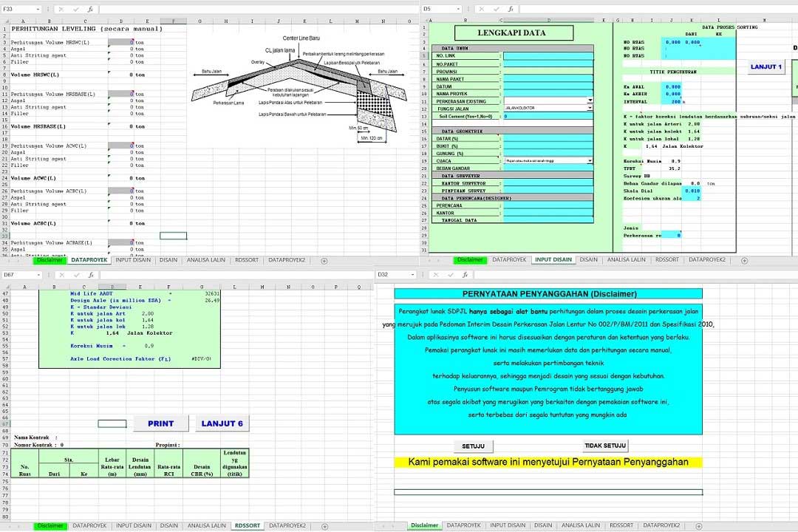The image size is (798, 532).
Task: Open DISAIN tab in Lengkapi Data window
Action: [x=588, y=259]
